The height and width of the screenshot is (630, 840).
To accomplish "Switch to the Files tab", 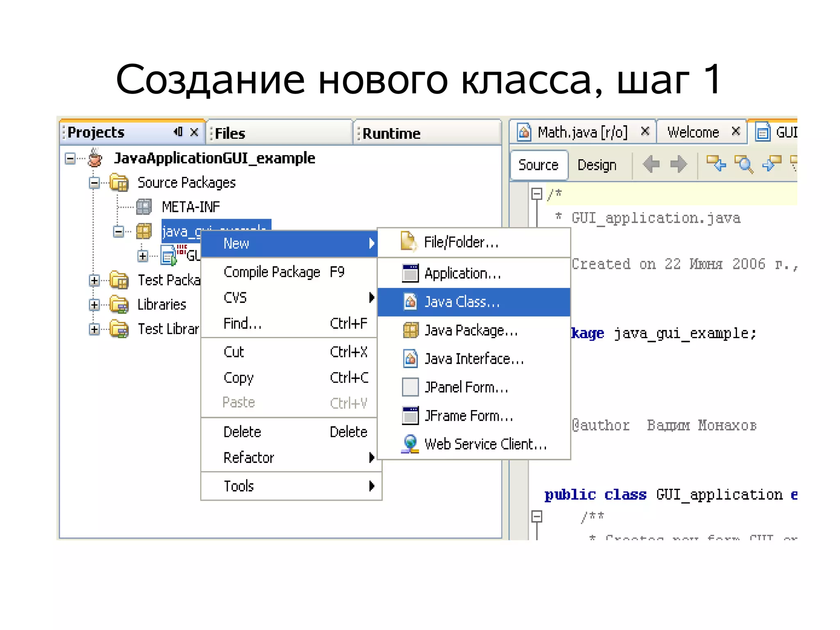I will click(279, 133).
